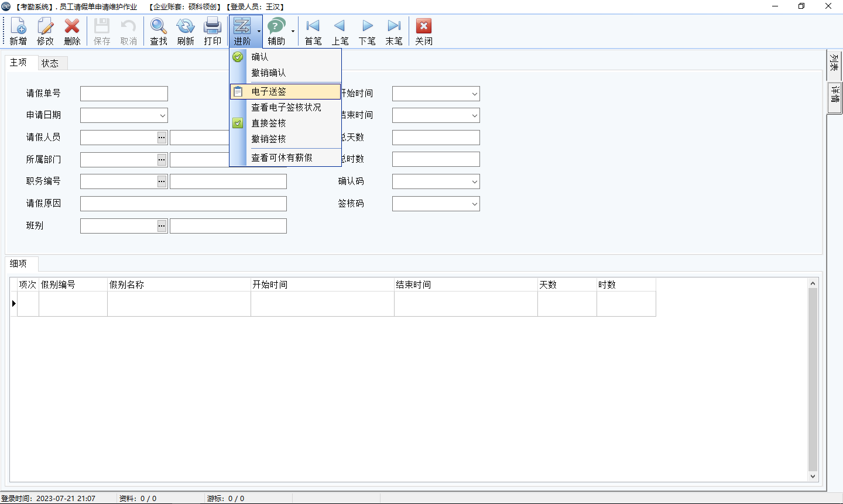The height and width of the screenshot is (504, 843).
Task: Click the 假别编号 column header
Action: [73, 284]
